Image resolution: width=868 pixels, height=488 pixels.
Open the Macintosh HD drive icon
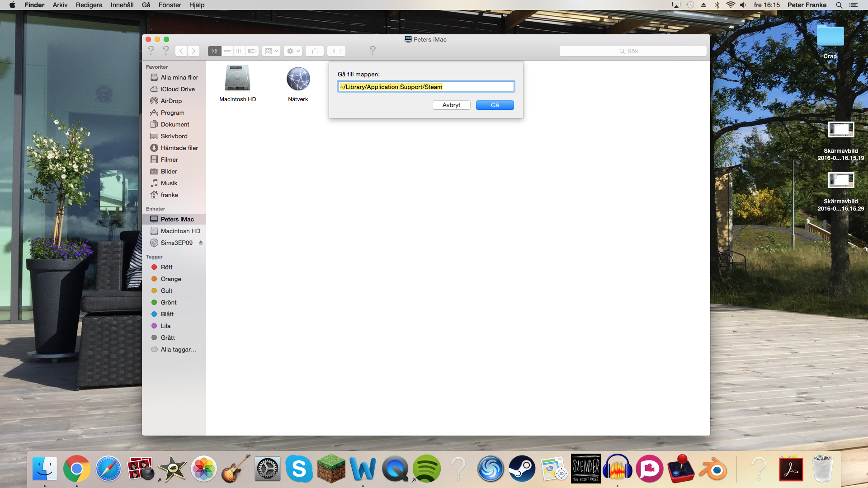[x=237, y=79]
